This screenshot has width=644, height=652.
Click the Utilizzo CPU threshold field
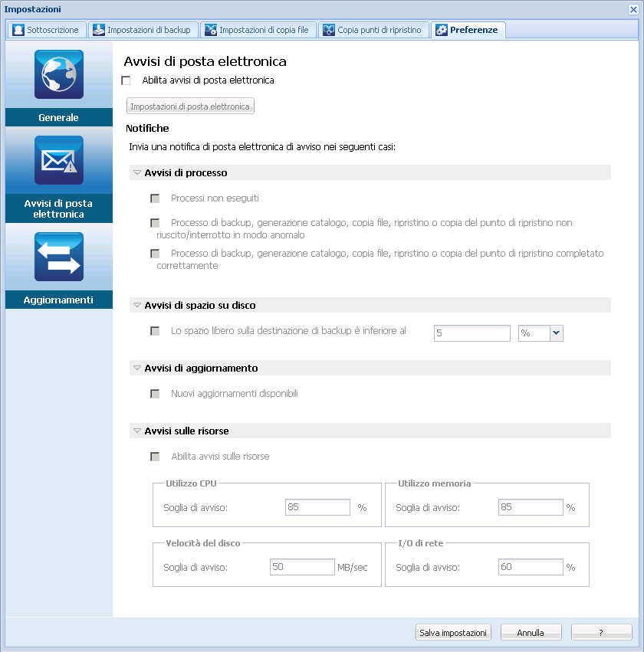coord(317,507)
